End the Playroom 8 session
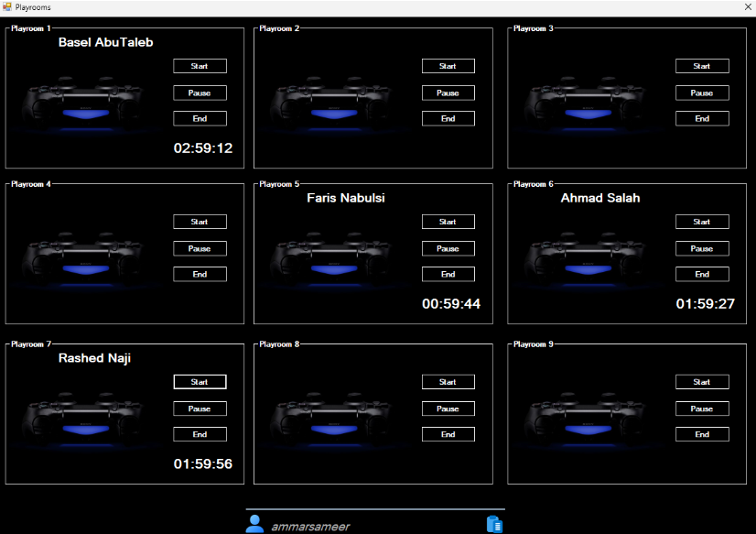 pyautogui.click(x=448, y=435)
